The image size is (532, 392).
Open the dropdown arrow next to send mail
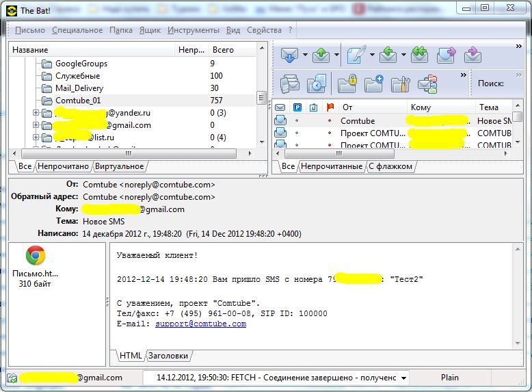coord(336,55)
